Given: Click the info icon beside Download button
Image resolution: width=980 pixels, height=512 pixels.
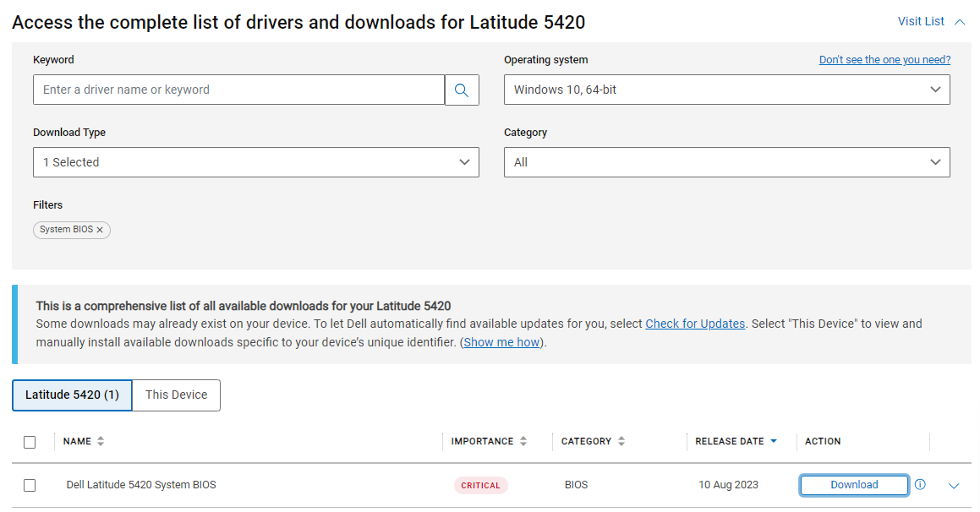Looking at the screenshot, I should click(920, 484).
